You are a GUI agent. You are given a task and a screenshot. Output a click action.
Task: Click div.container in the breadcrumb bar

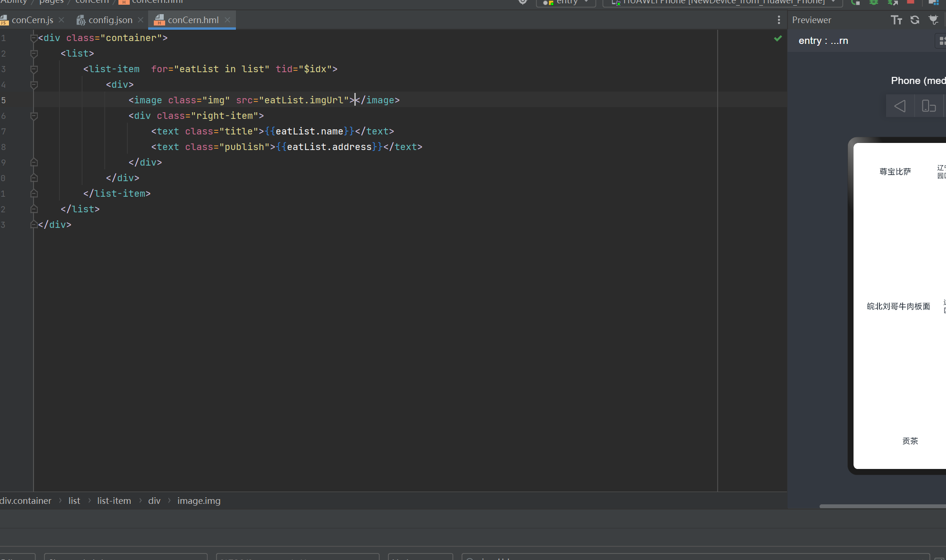(25, 501)
